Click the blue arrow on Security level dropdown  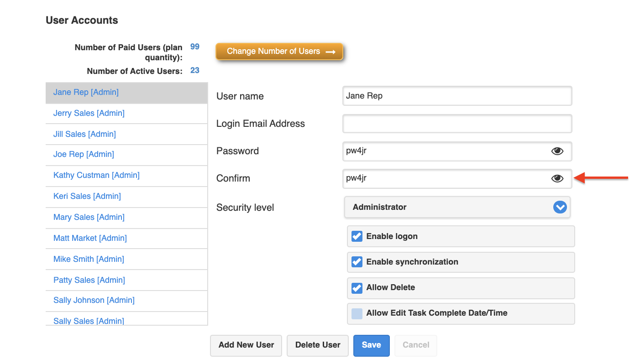560,207
